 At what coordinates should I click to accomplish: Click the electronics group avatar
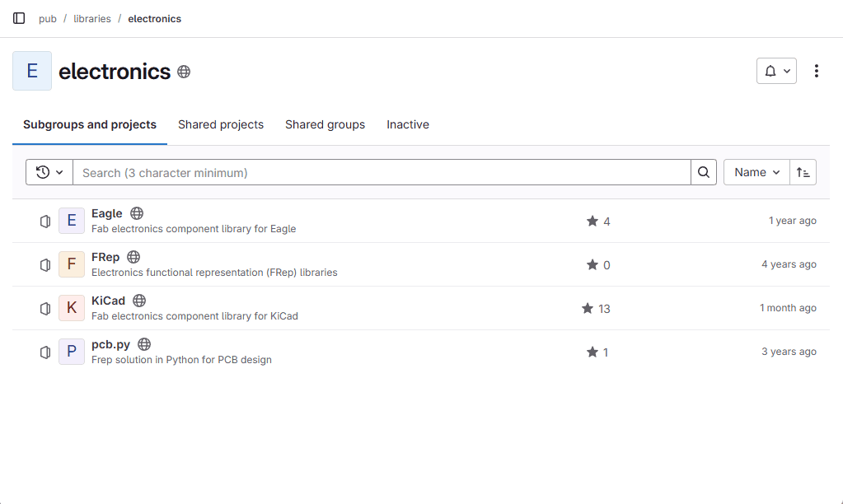click(32, 71)
